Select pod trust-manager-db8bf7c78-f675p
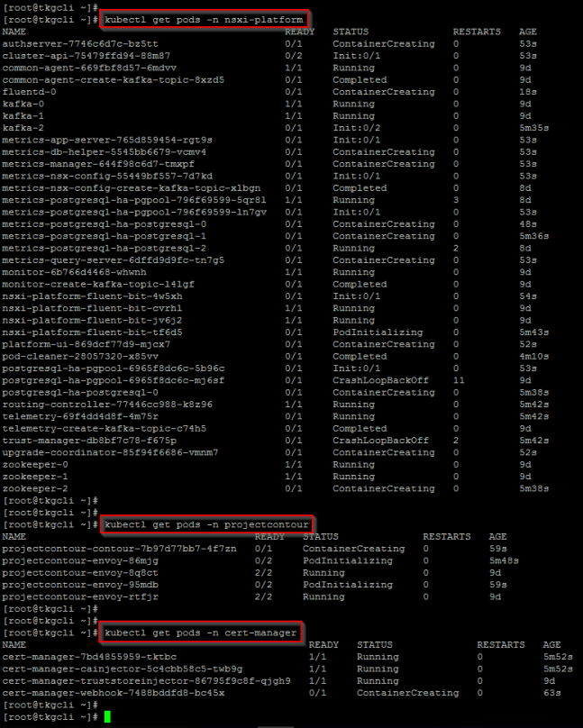The width and height of the screenshot is (583, 728). 89,441
